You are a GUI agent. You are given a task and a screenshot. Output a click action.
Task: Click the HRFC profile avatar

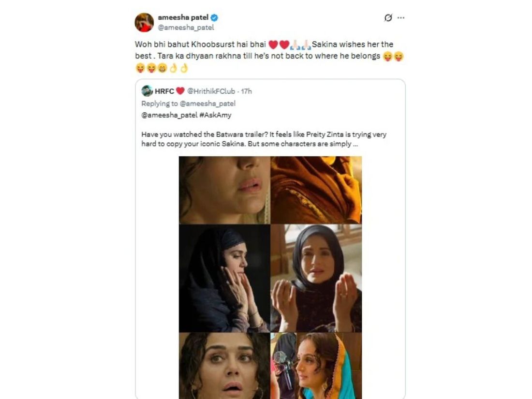[147, 91]
